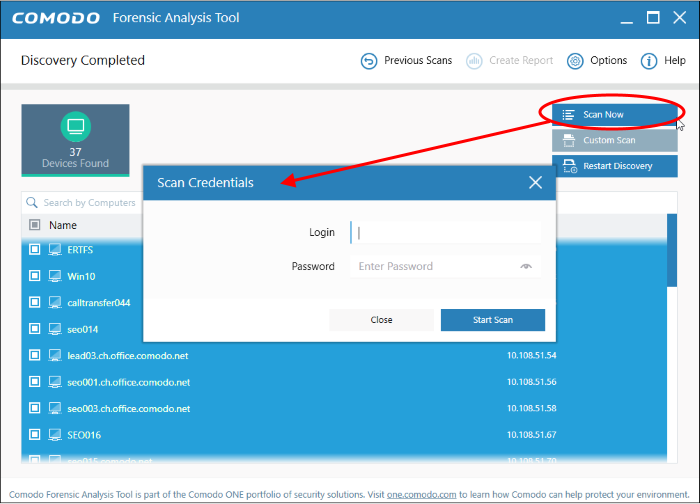
Task: Select the SEO016 row name
Action: (84, 435)
